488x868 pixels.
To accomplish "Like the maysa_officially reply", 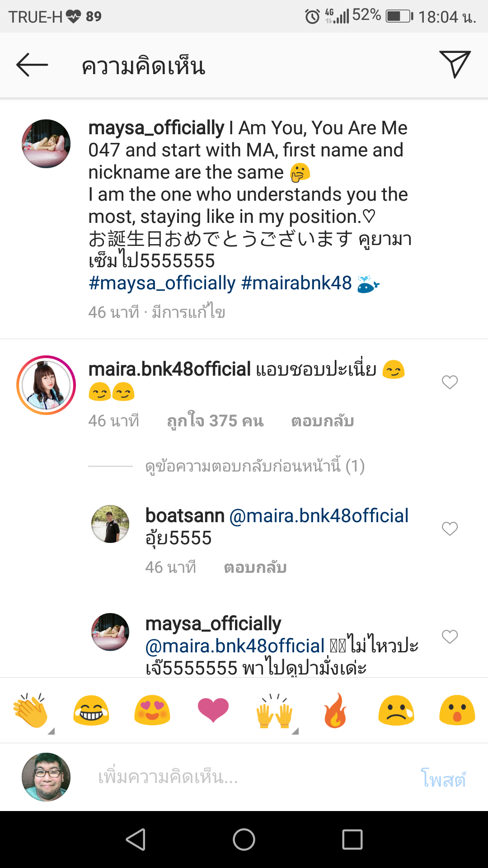I will 450,637.
